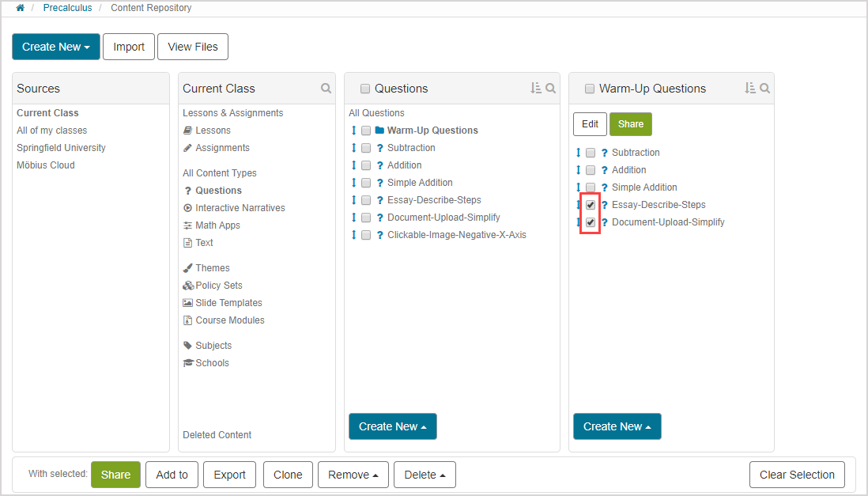Click sort icon in Questions panel
The width and height of the screenshot is (868, 496).
coord(536,89)
